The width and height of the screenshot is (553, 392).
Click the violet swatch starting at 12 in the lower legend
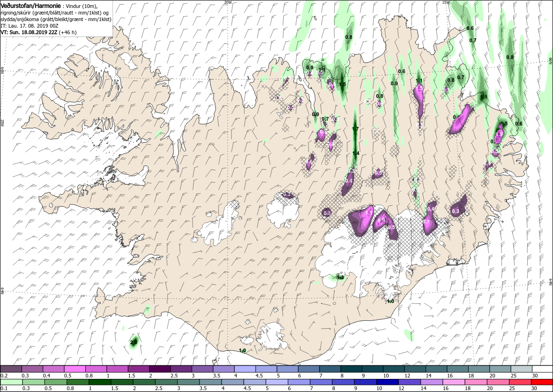(409, 383)
